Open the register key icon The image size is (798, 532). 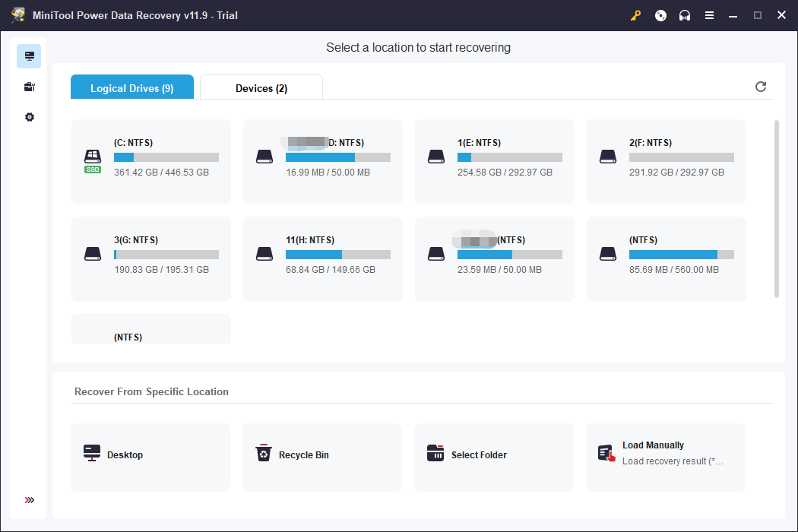[635, 16]
